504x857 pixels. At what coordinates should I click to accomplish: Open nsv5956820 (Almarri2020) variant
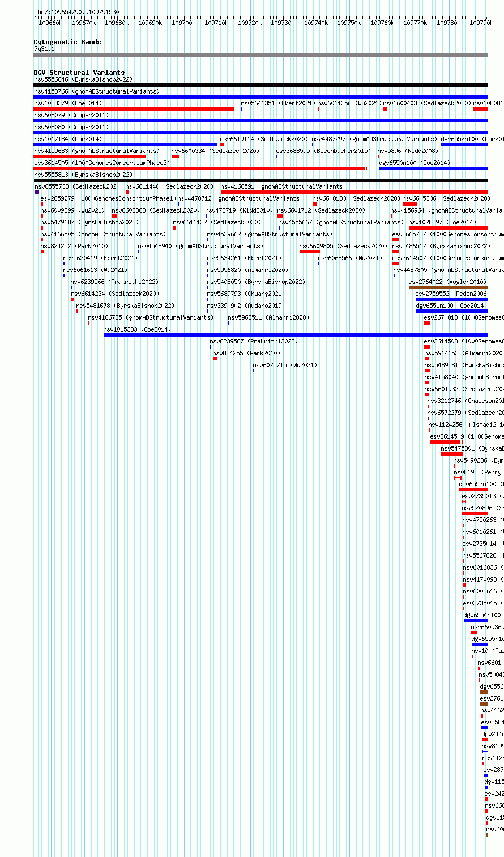(247, 270)
